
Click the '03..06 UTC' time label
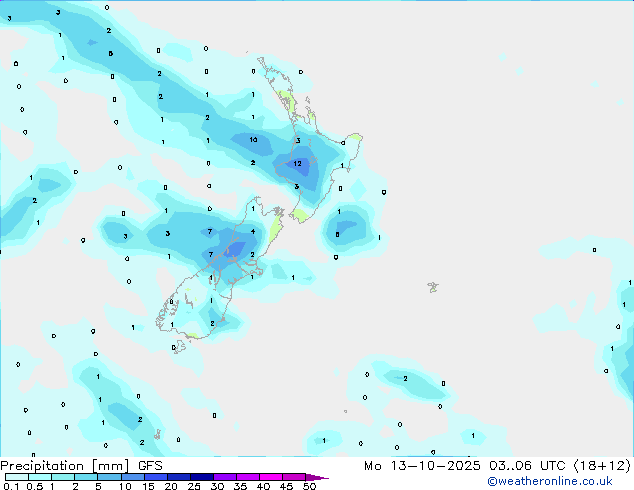(x=527, y=466)
